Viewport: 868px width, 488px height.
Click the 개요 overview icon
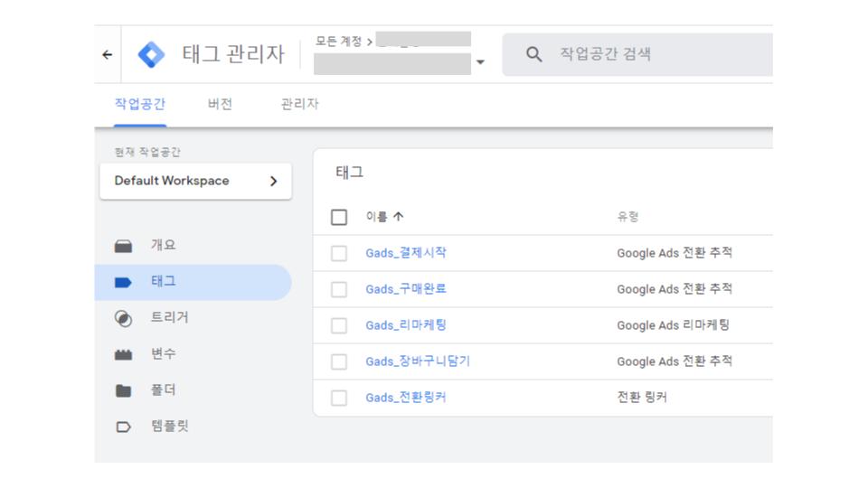[124, 246]
